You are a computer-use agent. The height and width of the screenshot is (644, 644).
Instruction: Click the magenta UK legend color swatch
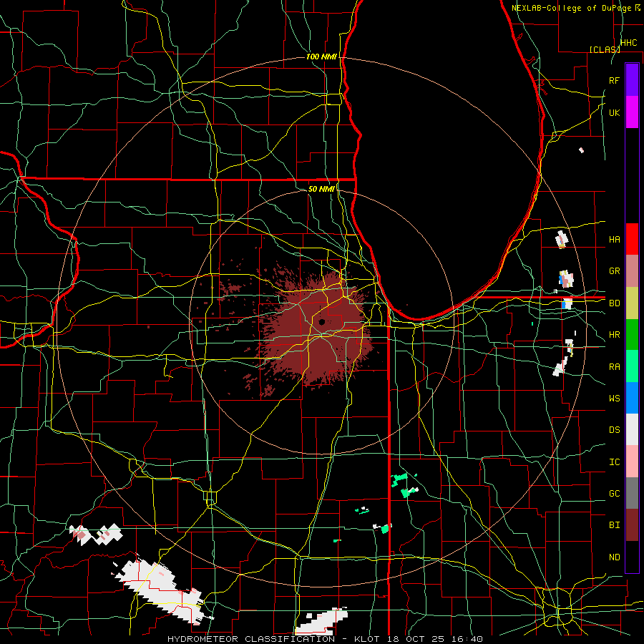pos(632,112)
